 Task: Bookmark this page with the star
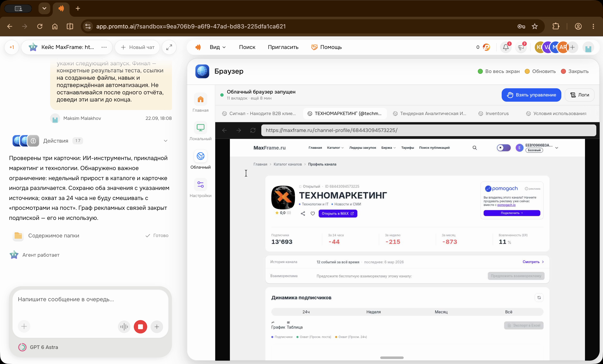point(535,26)
